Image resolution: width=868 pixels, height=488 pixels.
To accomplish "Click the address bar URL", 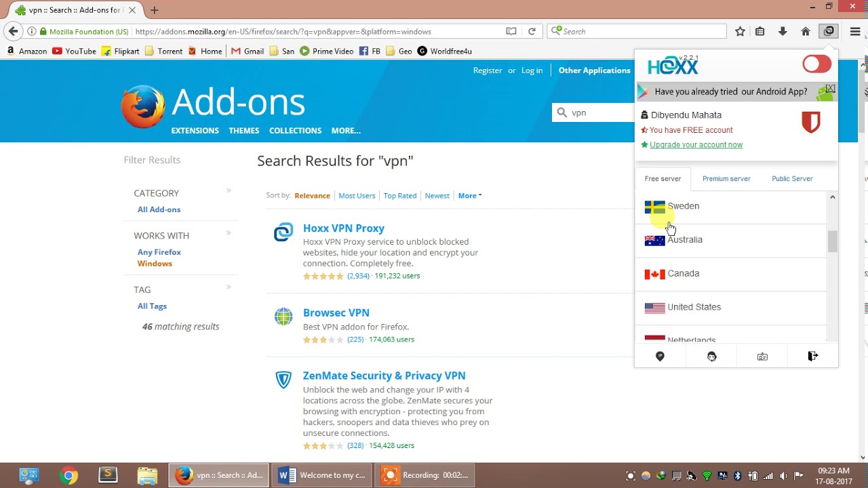I will [283, 32].
